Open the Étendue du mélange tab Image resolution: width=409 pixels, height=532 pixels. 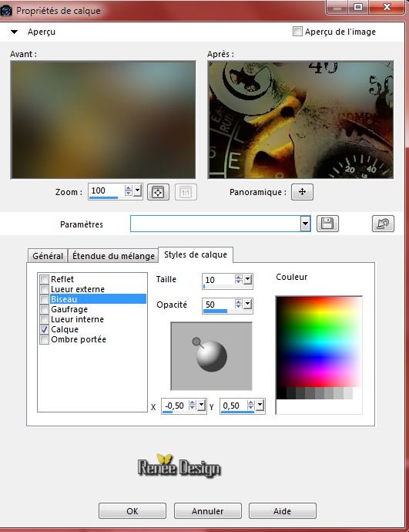pyautogui.click(x=113, y=256)
